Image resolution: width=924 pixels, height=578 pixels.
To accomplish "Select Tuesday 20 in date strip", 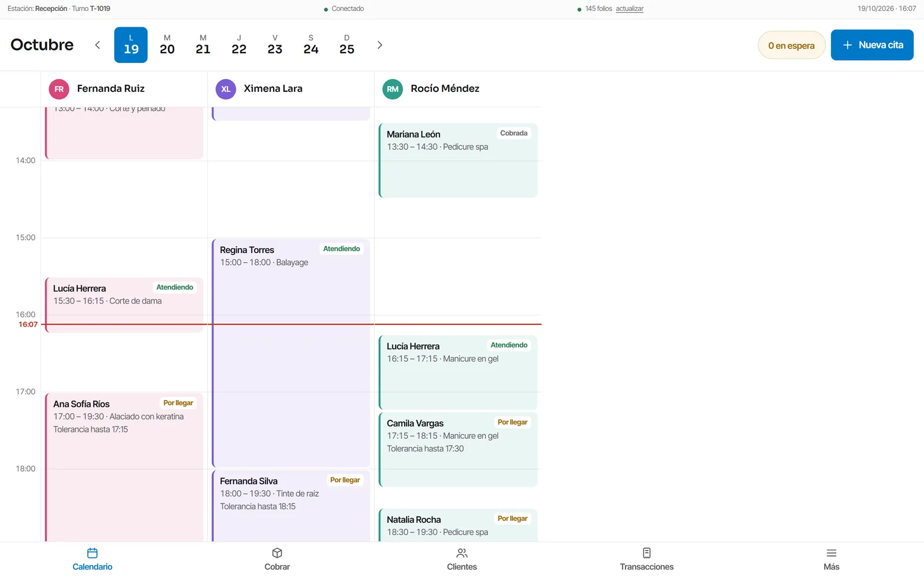I will pos(167,45).
